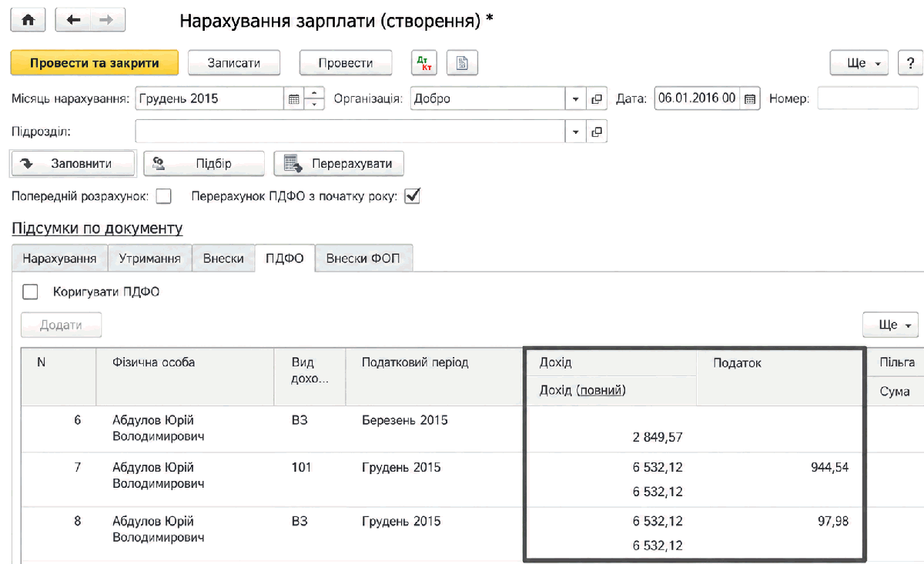Click the Додати button
The height and width of the screenshot is (564, 924).
[62, 325]
